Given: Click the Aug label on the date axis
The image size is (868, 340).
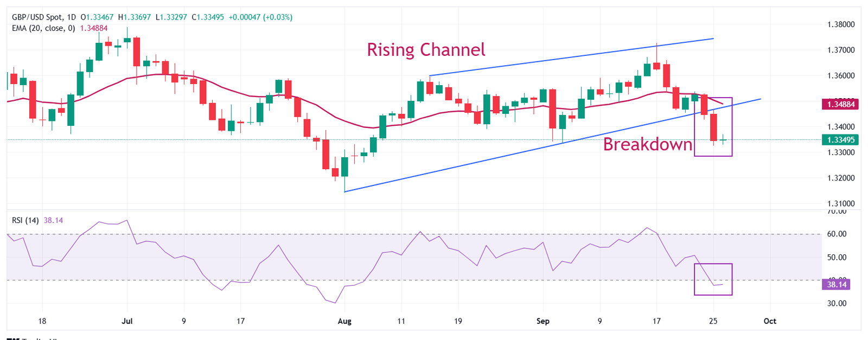Looking at the screenshot, I should tap(344, 321).
